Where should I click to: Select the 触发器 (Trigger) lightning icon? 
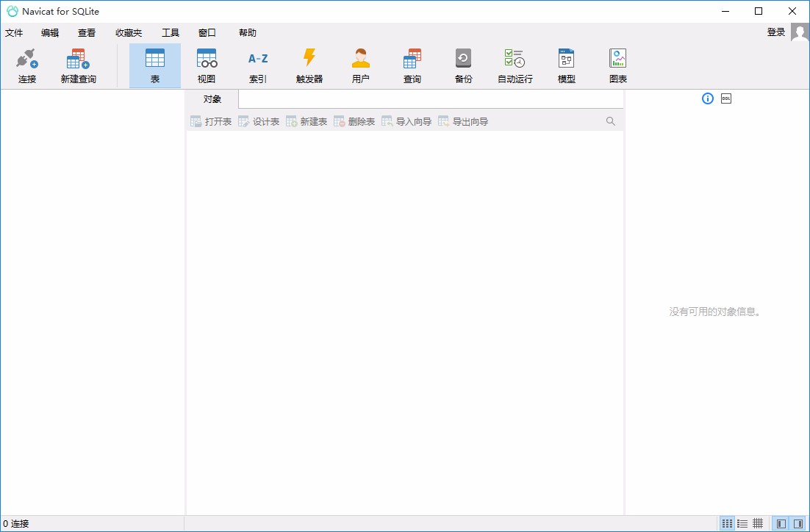point(309,65)
